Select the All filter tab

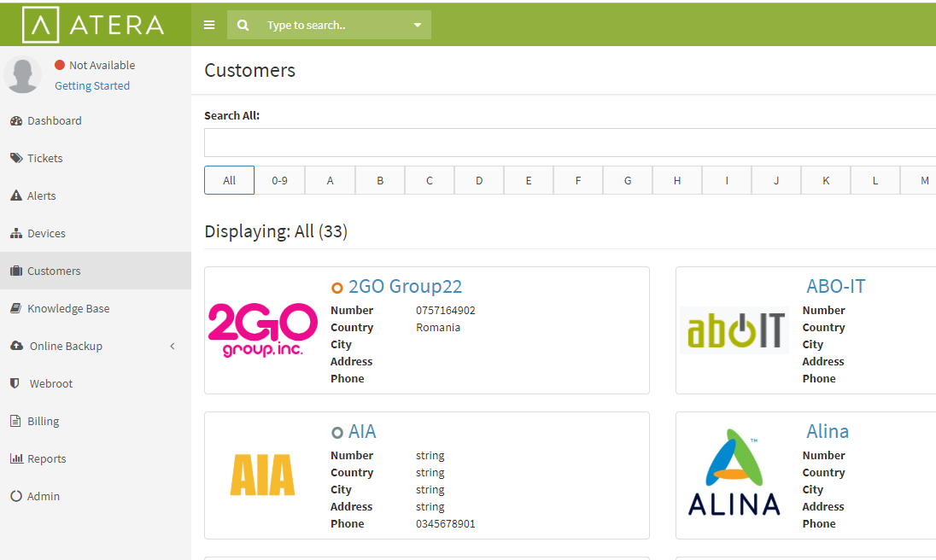point(229,180)
